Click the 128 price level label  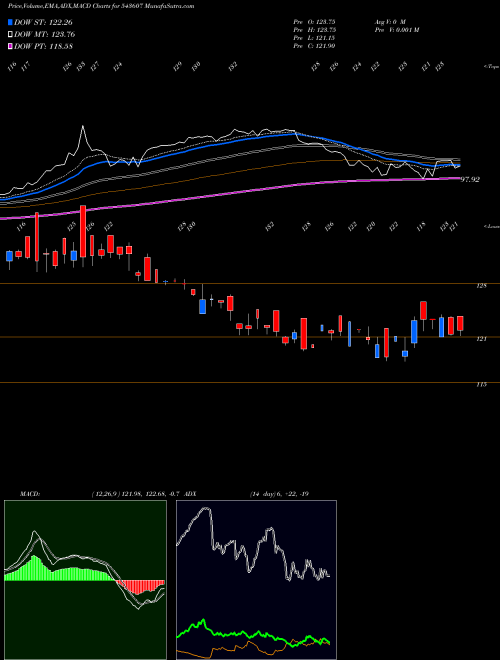[x=481, y=286]
